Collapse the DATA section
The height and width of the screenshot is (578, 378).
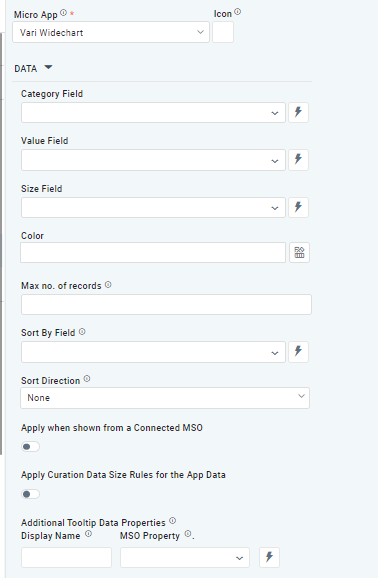tap(48, 67)
